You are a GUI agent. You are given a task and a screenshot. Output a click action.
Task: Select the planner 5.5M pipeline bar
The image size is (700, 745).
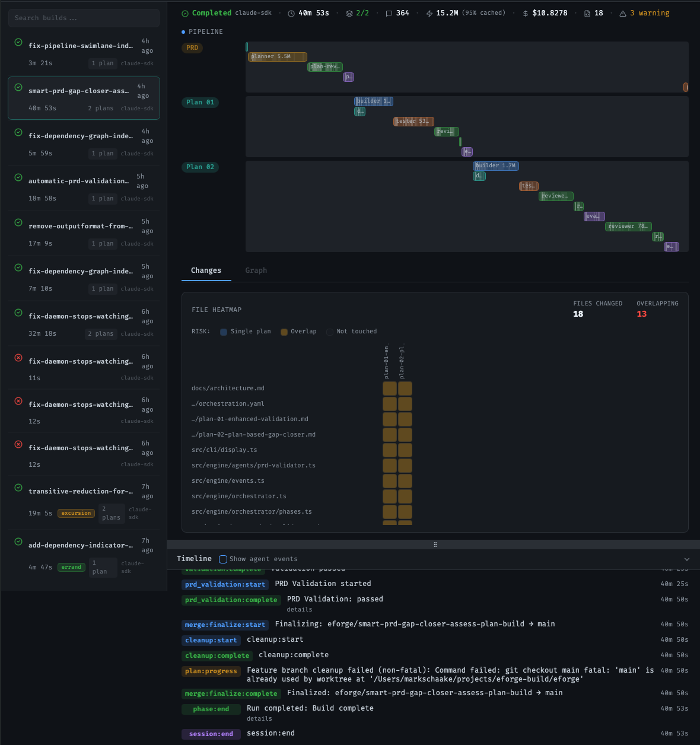[278, 57]
